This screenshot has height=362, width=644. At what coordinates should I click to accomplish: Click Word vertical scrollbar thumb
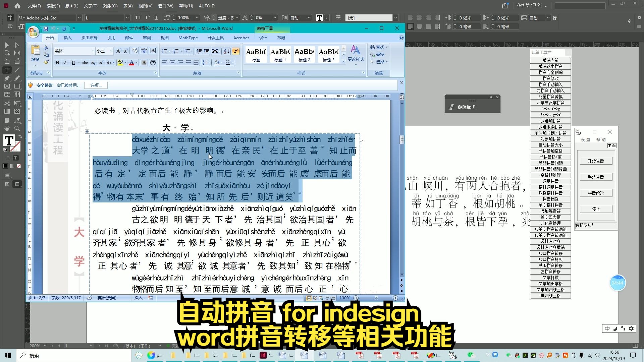click(x=401, y=139)
